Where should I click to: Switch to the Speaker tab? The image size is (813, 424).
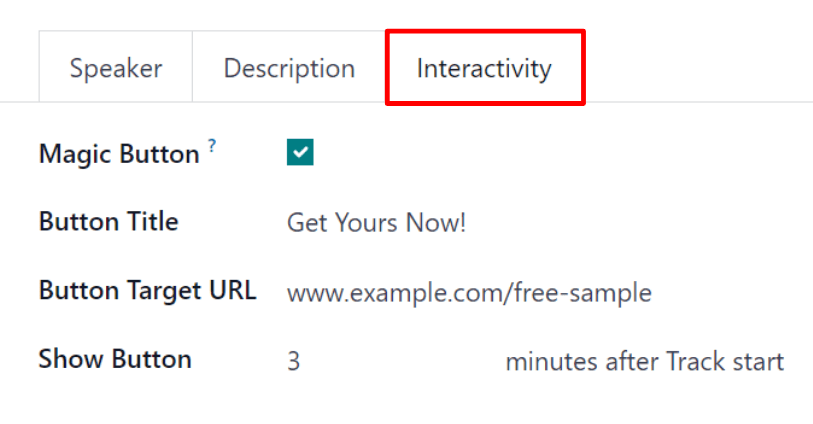pos(116,69)
